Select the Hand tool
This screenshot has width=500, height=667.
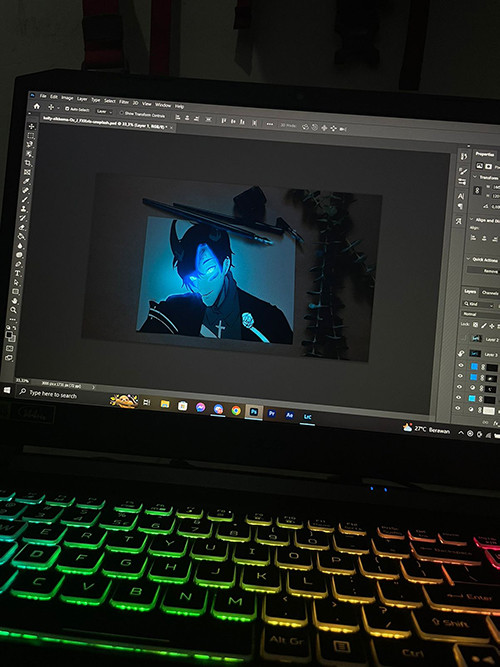tap(15, 301)
